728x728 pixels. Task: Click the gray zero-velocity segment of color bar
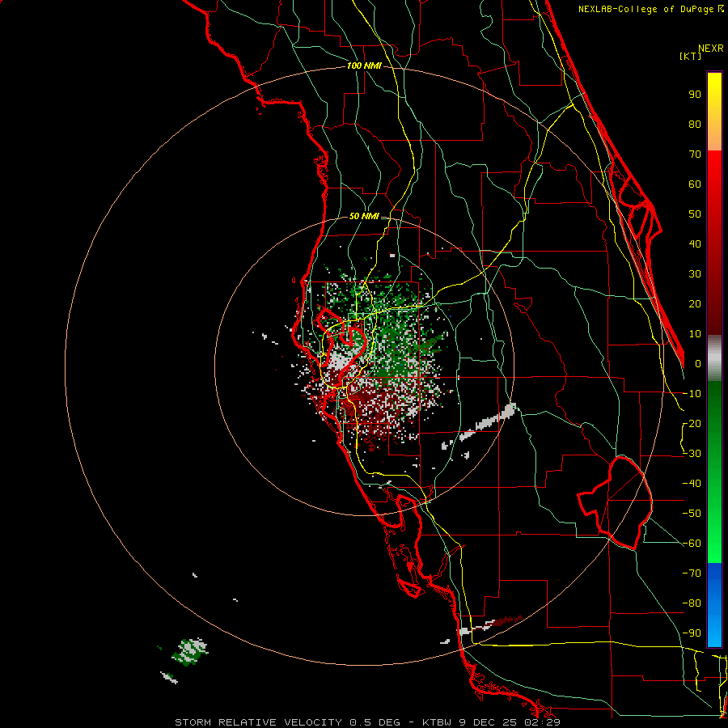click(714, 358)
